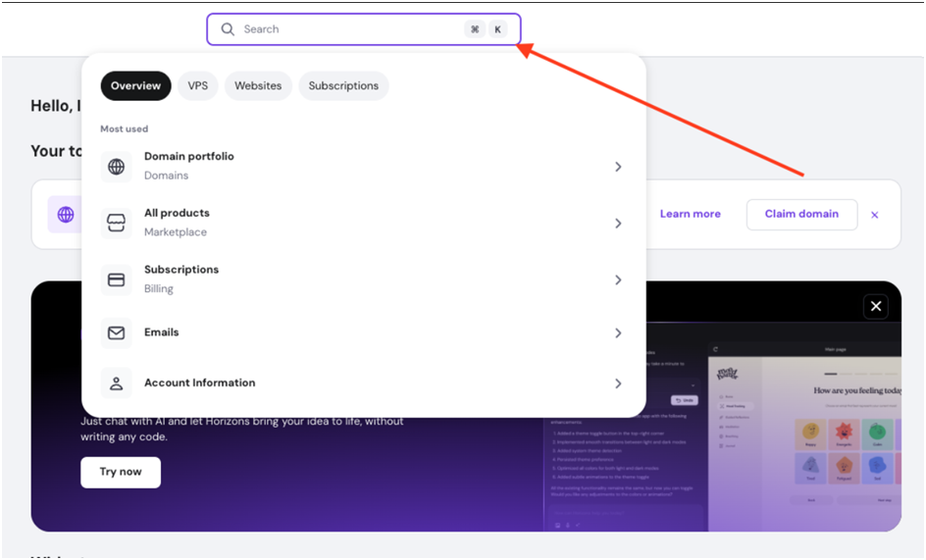This screenshot has height=560, width=926.
Task: Open the Emails row arrow
Action: click(618, 333)
